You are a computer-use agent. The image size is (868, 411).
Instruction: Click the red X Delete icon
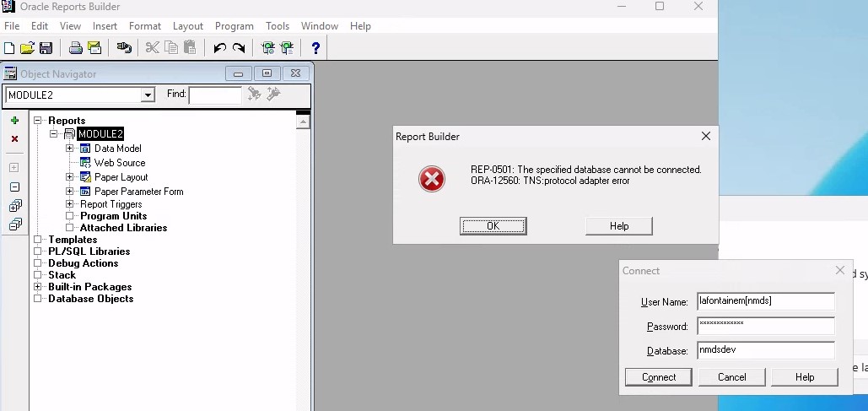14,138
